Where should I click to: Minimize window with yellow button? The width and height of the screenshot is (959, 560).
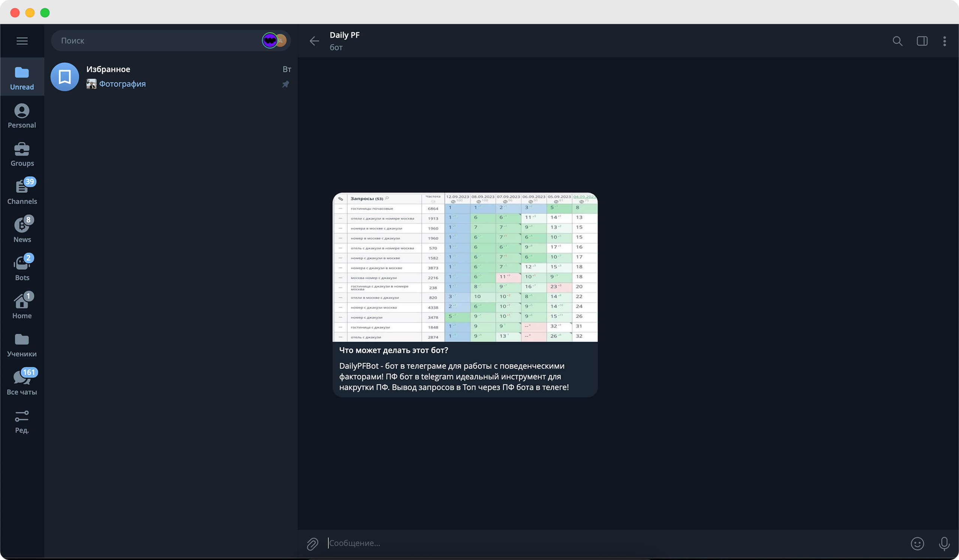pos(30,13)
